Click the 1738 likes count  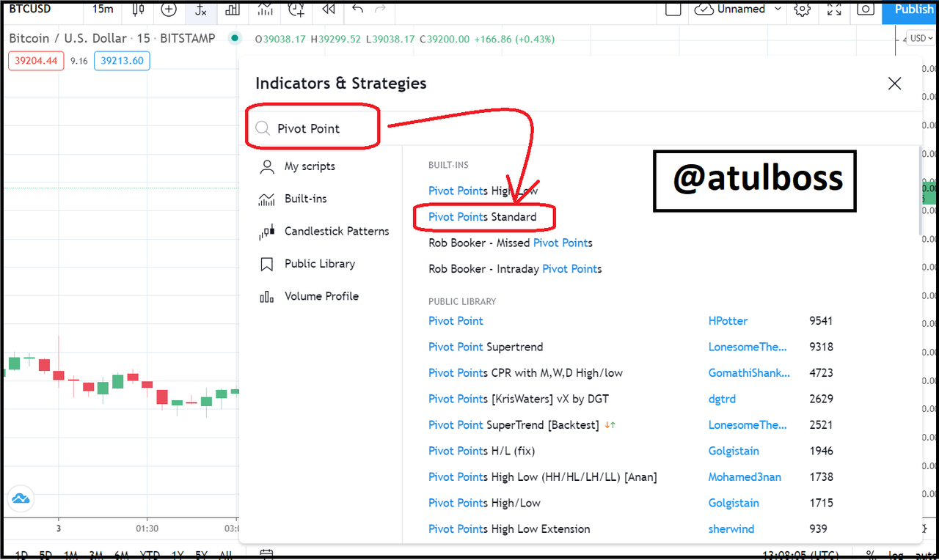pos(821,477)
